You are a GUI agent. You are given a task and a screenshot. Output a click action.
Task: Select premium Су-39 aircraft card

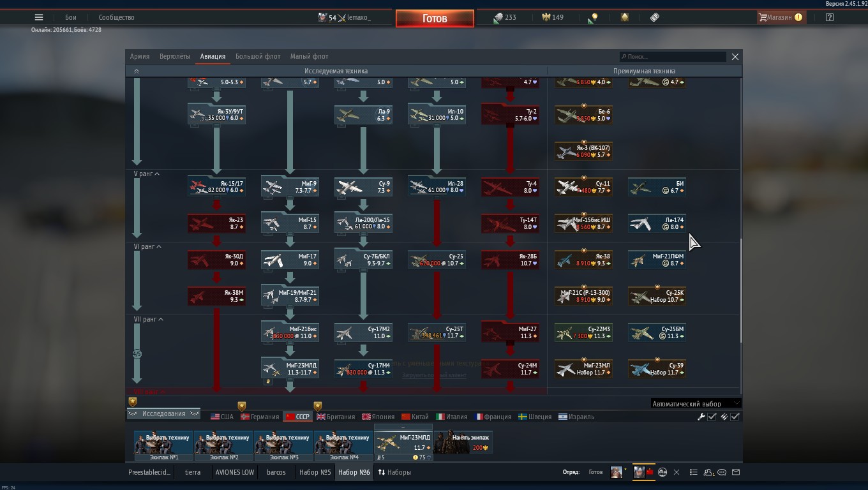click(657, 368)
